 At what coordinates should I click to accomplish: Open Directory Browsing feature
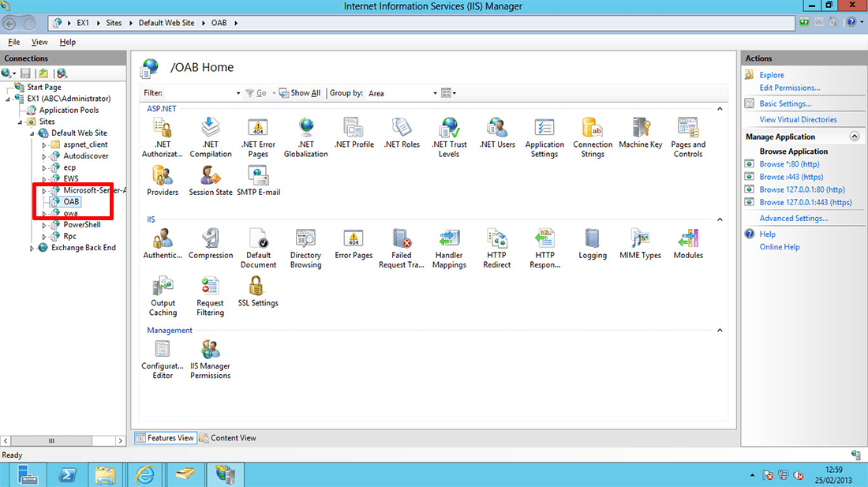coord(305,249)
